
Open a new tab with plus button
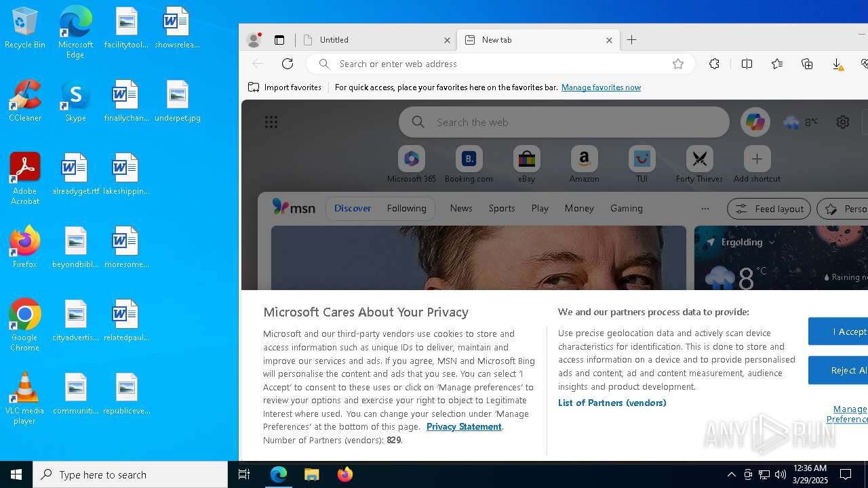[x=632, y=40]
